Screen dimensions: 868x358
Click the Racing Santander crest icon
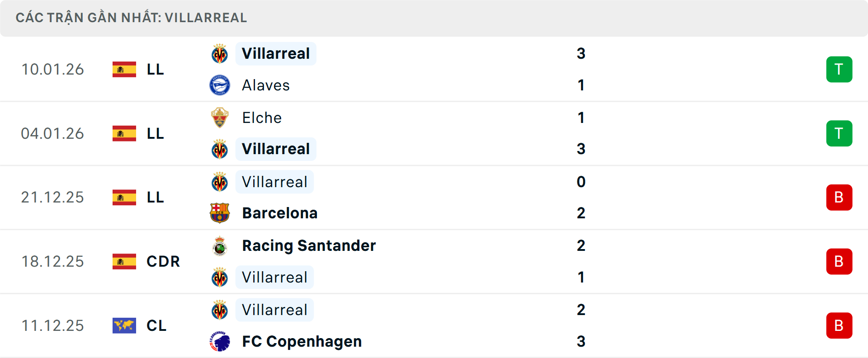tap(220, 246)
